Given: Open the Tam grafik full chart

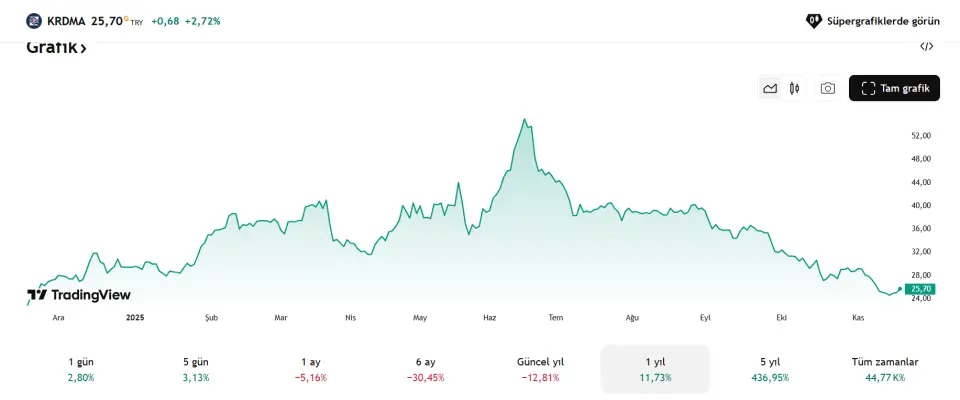Looking at the screenshot, I should (x=894, y=88).
